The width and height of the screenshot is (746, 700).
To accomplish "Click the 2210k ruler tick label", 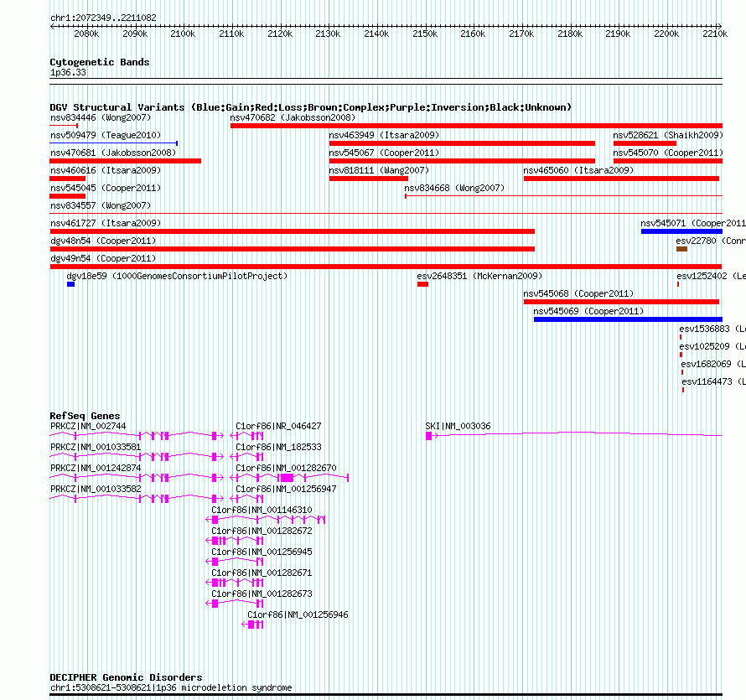I will click(x=715, y=34).
